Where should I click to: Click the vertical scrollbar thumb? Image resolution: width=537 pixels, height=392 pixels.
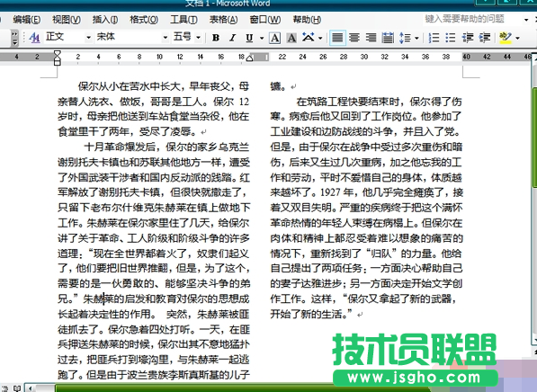click(x=534, y=138)
